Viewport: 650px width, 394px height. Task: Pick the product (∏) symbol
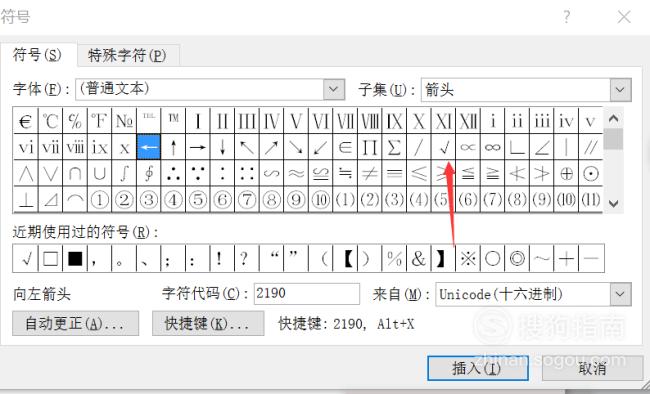[x=369, y=147]
